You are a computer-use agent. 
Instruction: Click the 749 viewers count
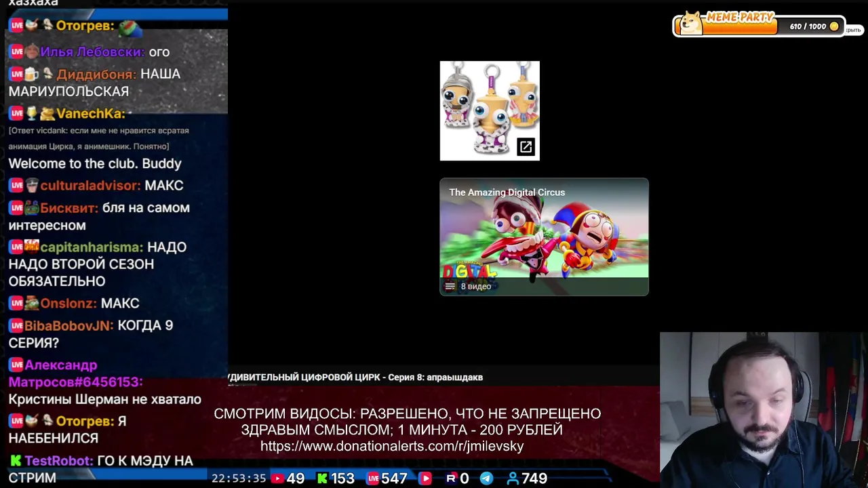click(534, 479)
